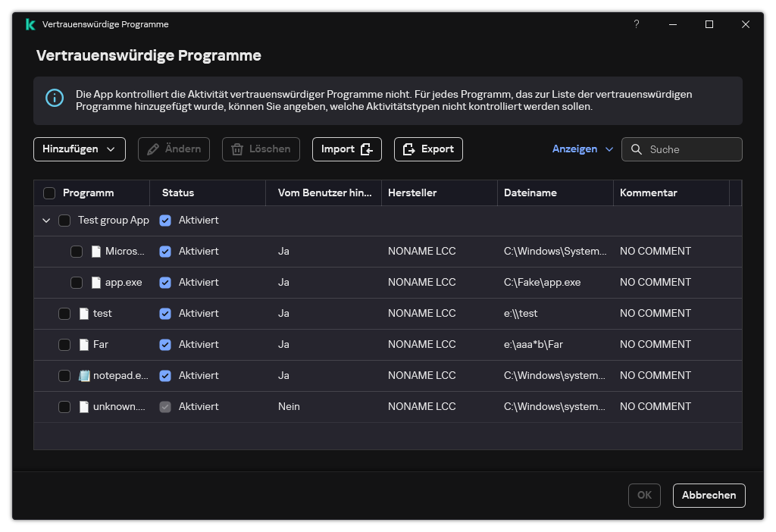The width and height of the screenshot is (776, 532).
Task: Click the info icon in the notice banner
Action: pyautogui.click(x=55, y=98)
